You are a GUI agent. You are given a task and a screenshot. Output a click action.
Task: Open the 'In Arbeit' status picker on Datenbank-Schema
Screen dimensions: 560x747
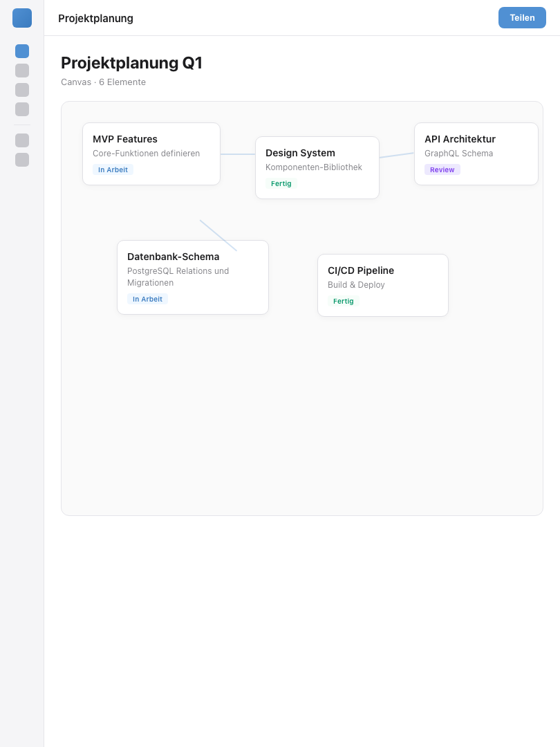[x=147, y=299]
